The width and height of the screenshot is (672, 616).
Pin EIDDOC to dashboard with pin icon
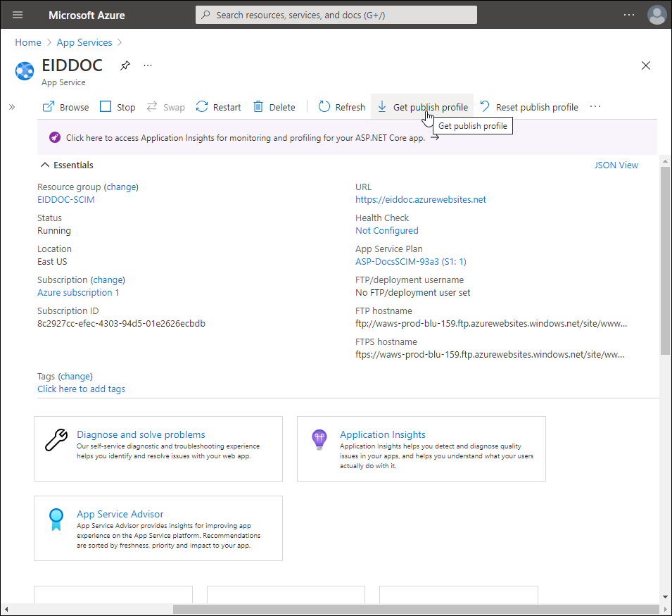click(x=125, y=65)
